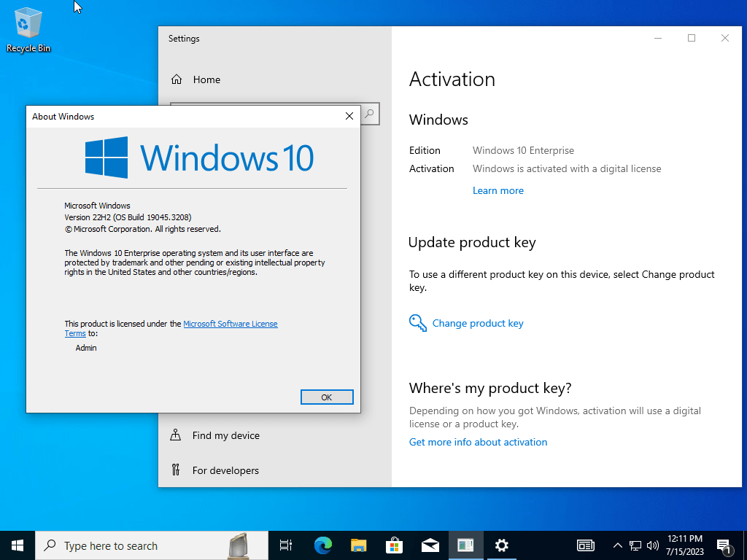Viewport: 747px width, 560px height.
Task: Click the Settings gear taskbar icon
Action: click(x=502, y=545)
